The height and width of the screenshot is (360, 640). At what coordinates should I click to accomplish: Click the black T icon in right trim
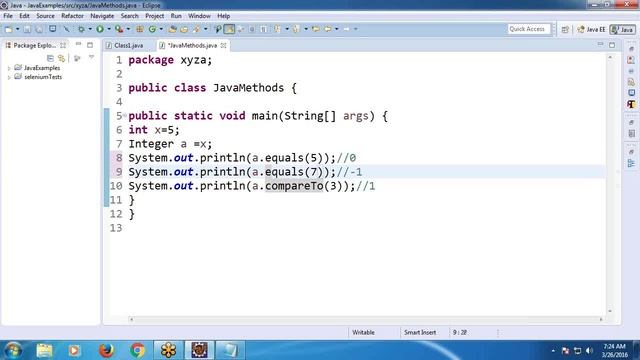click(631, 104)
